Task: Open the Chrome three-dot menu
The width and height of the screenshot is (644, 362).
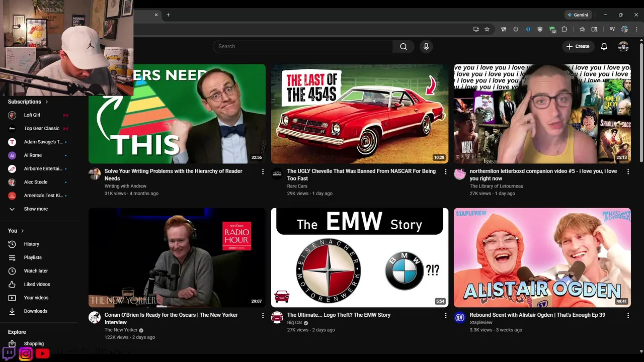Action: point(636,29)
